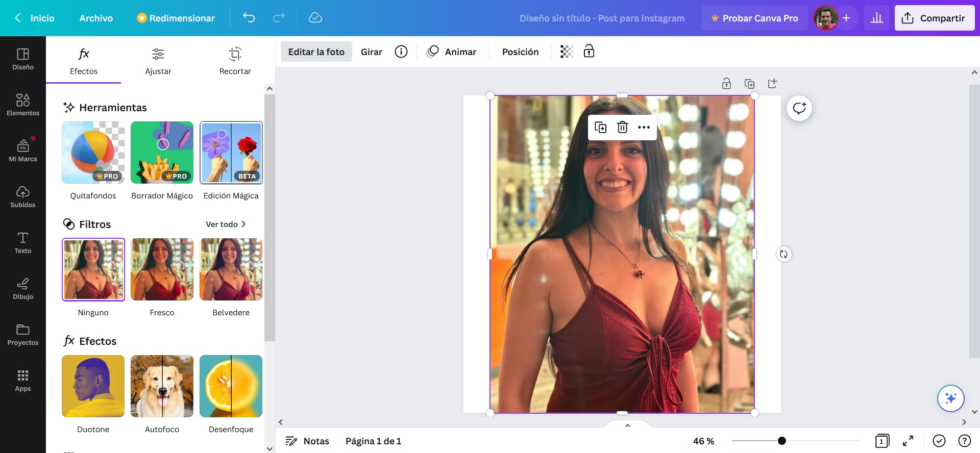This screenshot has height=453, width=980.
Task: Select the Desenfoque effect
Action: pos(231,386)
